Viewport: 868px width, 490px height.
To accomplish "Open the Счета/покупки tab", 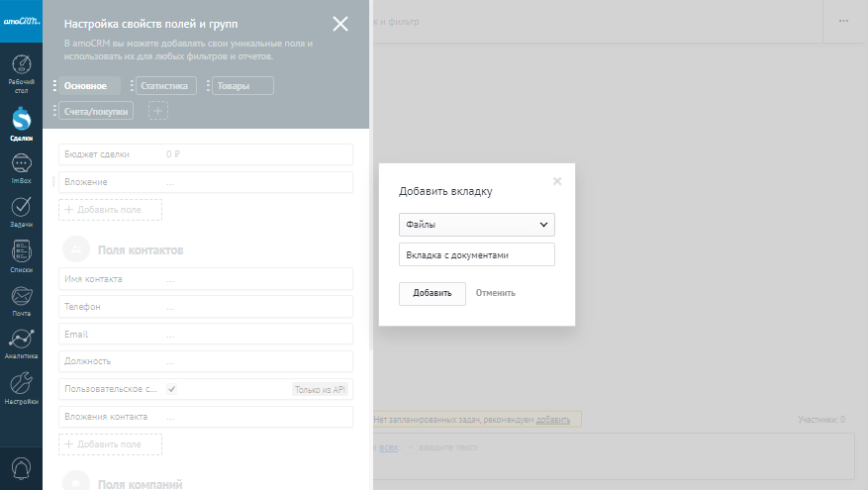I will [x=96, y=112].
